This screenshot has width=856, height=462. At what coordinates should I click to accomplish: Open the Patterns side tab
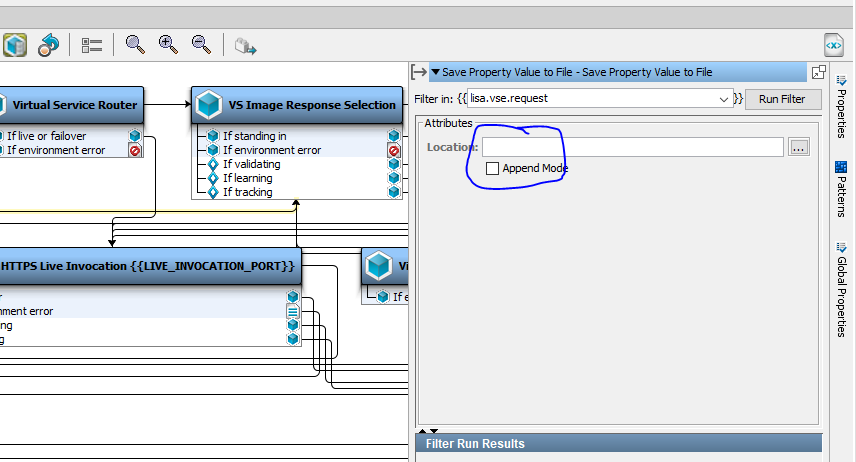tap(841, 189)
